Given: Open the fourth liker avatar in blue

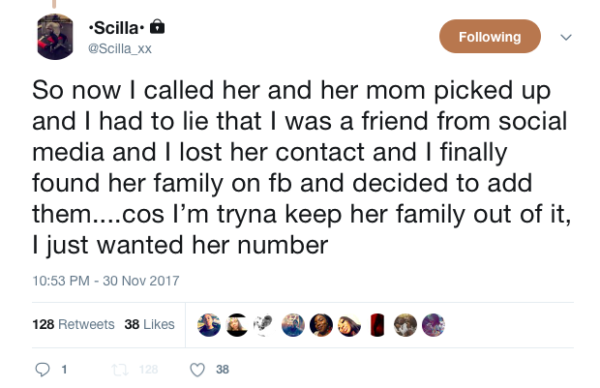Looking at the screenshot, I should pos(293,325).
